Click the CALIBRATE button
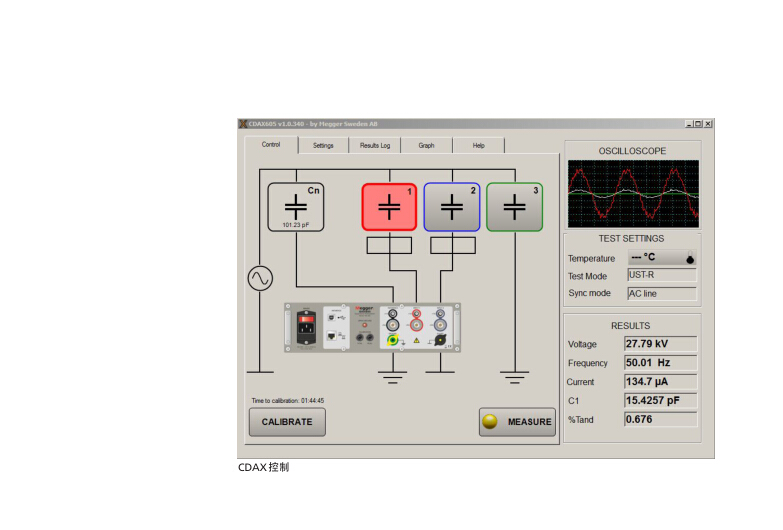Screen dimensions: 783x530 [x=287, y=422]
